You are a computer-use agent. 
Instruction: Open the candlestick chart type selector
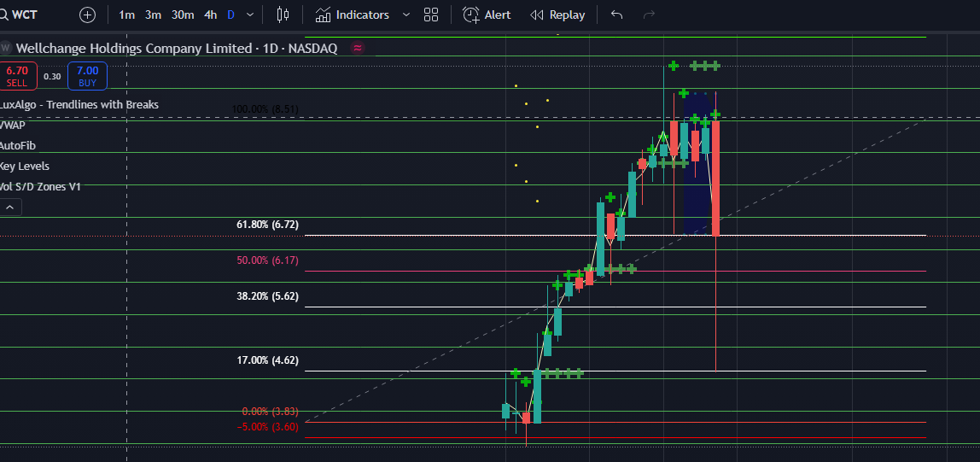coord(283,15)
